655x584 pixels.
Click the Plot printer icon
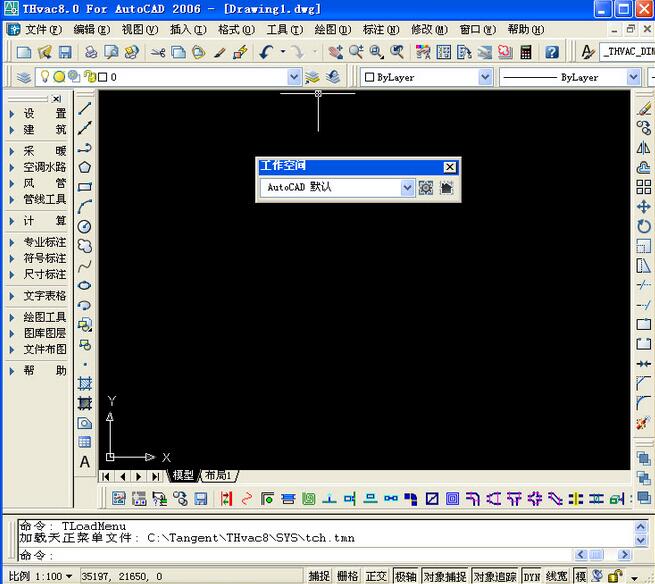click(x=91, y=52)
